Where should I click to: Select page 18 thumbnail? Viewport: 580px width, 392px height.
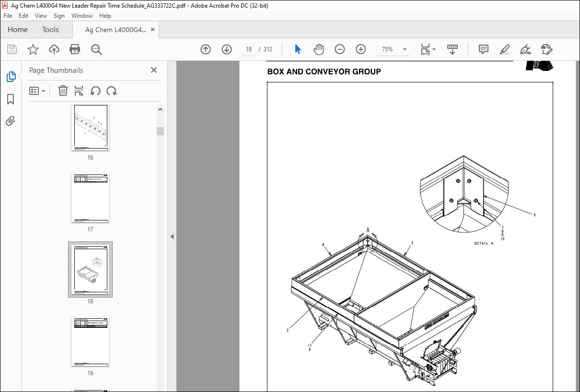pos(91,269)
